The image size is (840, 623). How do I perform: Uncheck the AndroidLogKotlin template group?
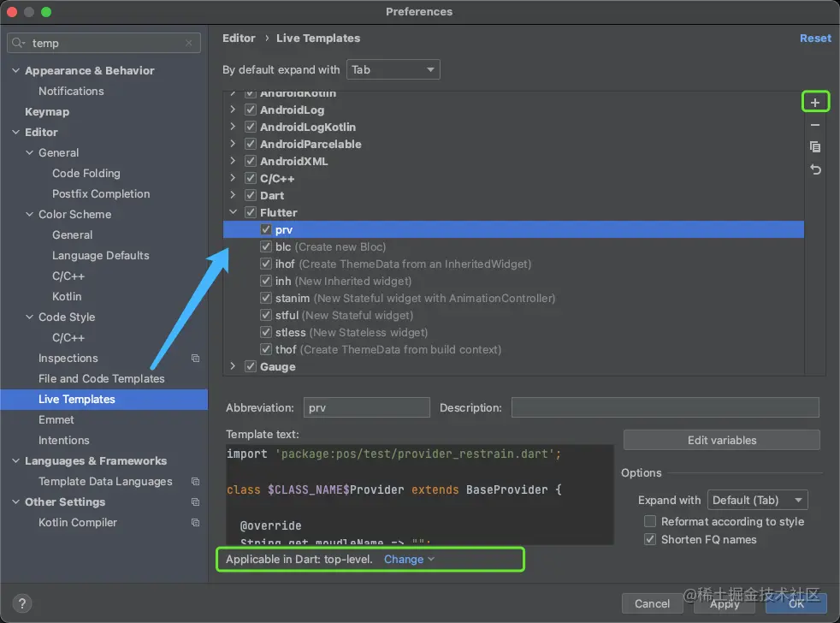250,127
